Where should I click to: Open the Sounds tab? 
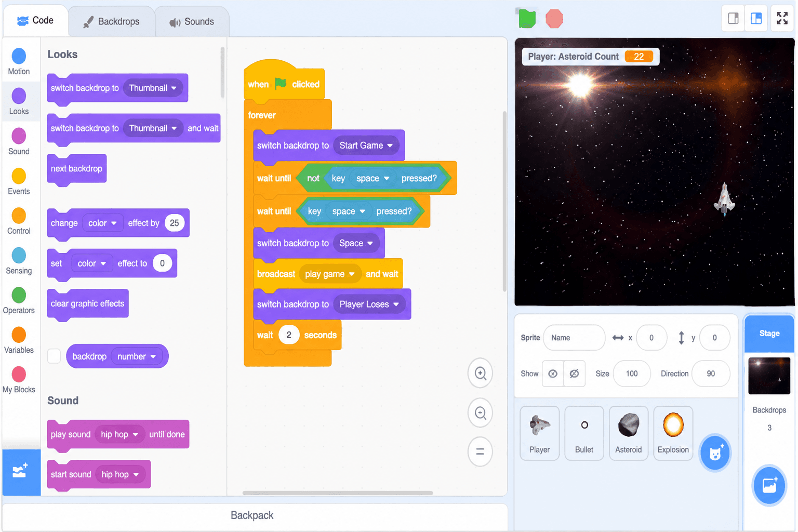pyautogui.click(x=192, y=21)
